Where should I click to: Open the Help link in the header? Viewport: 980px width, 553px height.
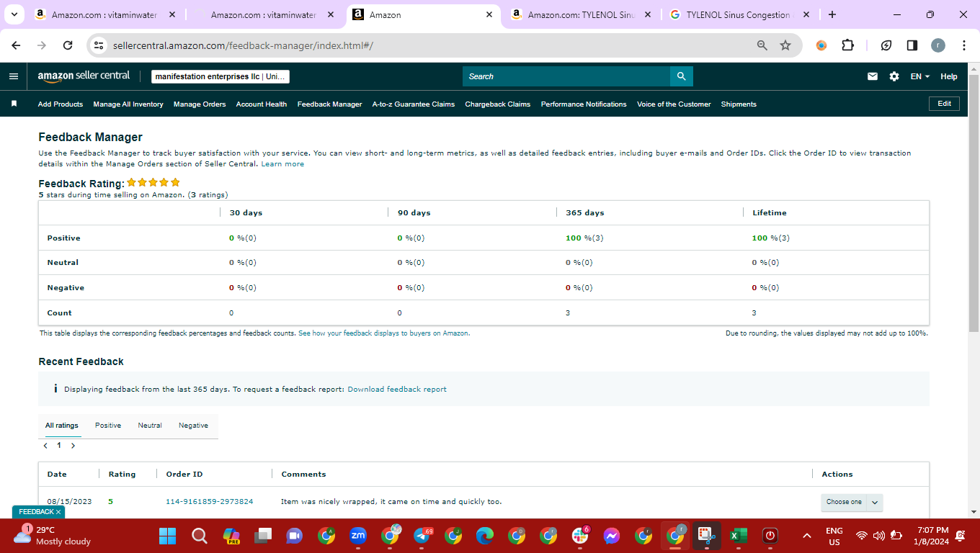tap(949, 76)
